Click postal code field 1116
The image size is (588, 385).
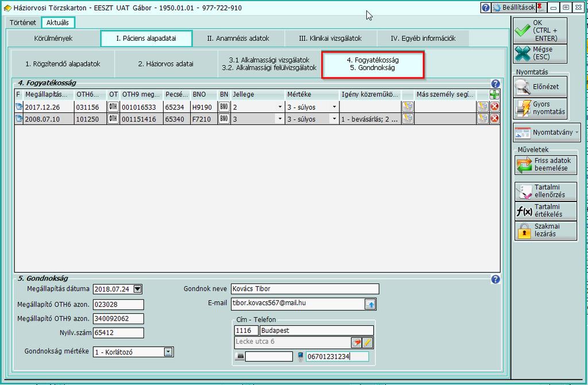[246, 330]
